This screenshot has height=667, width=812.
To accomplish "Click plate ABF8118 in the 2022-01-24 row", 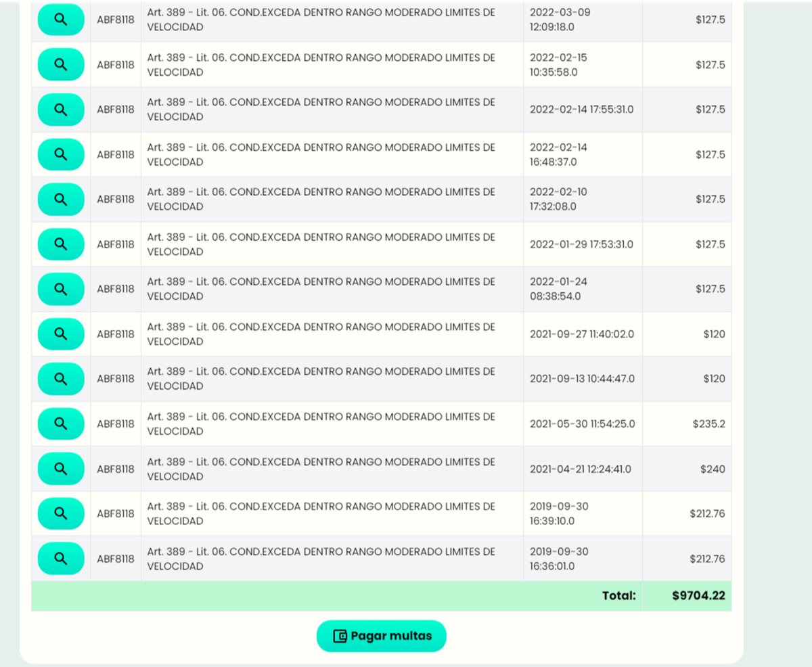I will click(x=116, y=289).
